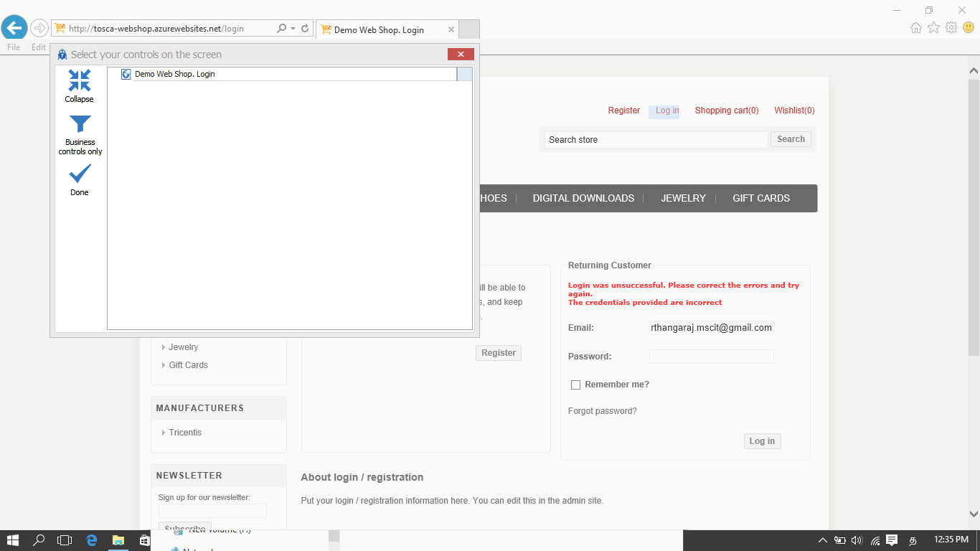
Task: Click inside the Password input field
Action: [x=711, y=356]
